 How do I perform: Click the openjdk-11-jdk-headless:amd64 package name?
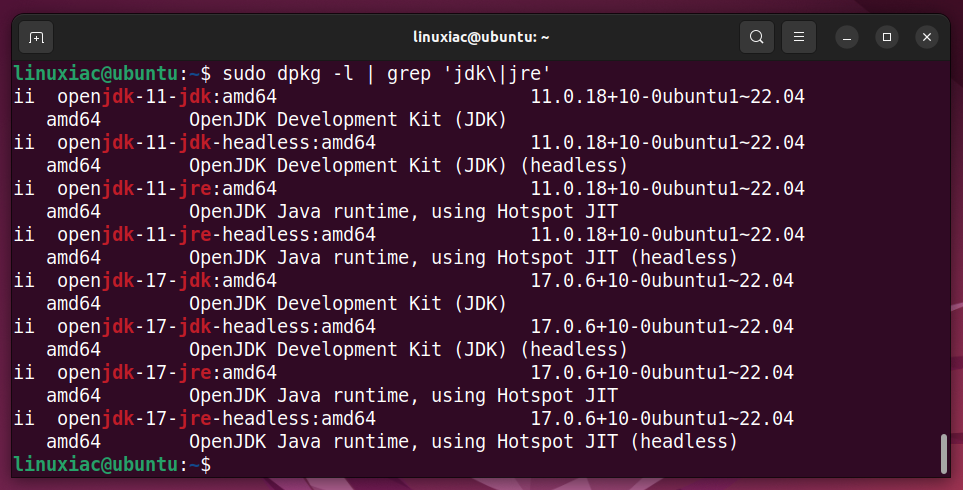[x=216, y=142]
